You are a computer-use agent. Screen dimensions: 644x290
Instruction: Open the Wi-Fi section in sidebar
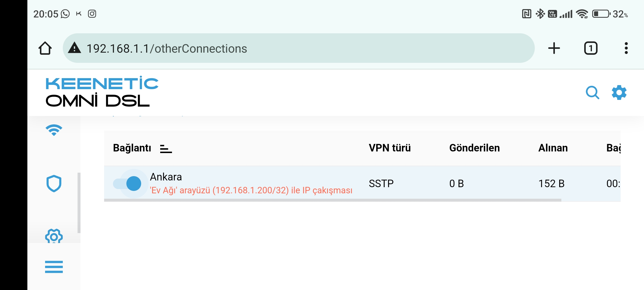(54, 130)
